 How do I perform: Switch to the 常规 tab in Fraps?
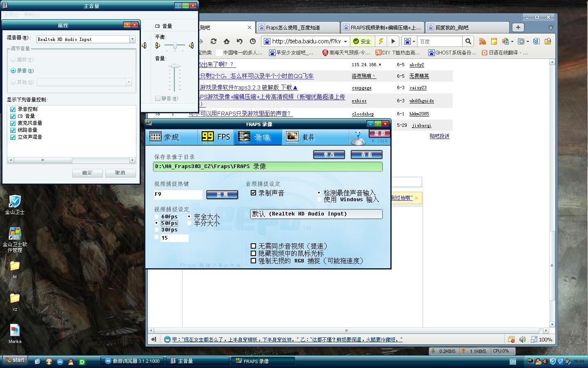[x=171, y=137]
